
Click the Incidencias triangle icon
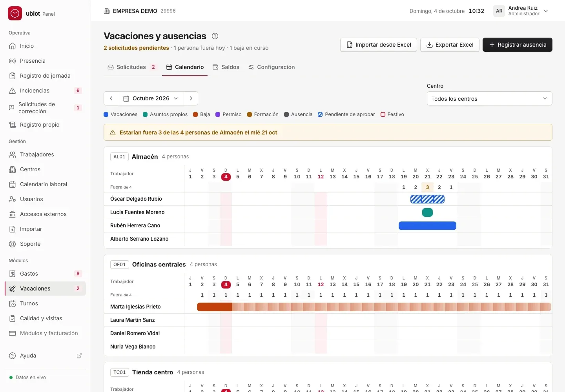click(x=13, y=91)
